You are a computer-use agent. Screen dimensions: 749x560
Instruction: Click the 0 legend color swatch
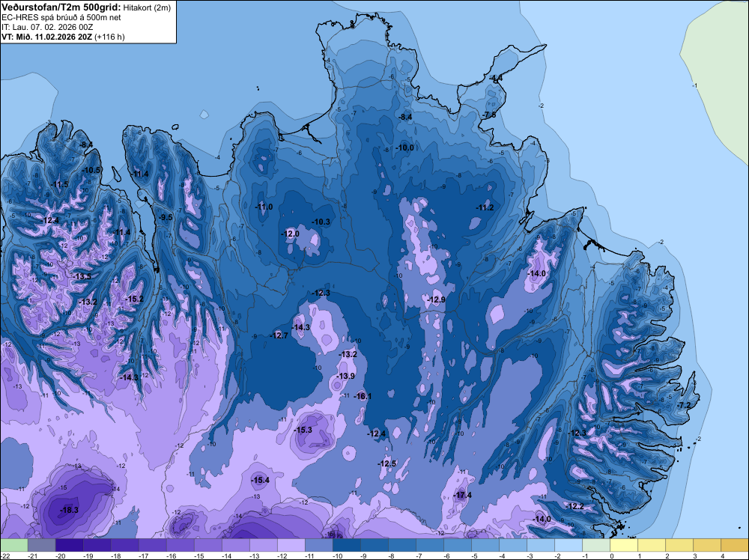(623, 545)
